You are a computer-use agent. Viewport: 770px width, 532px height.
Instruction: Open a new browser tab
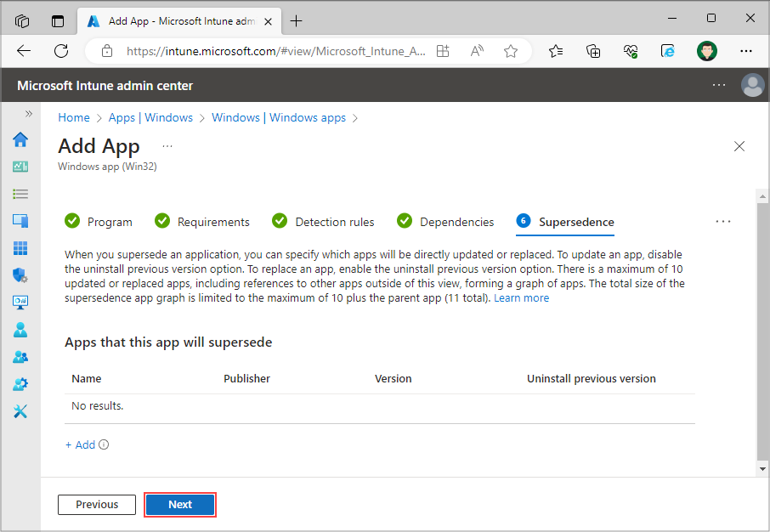pyautogui.click(x=296, y=21)
